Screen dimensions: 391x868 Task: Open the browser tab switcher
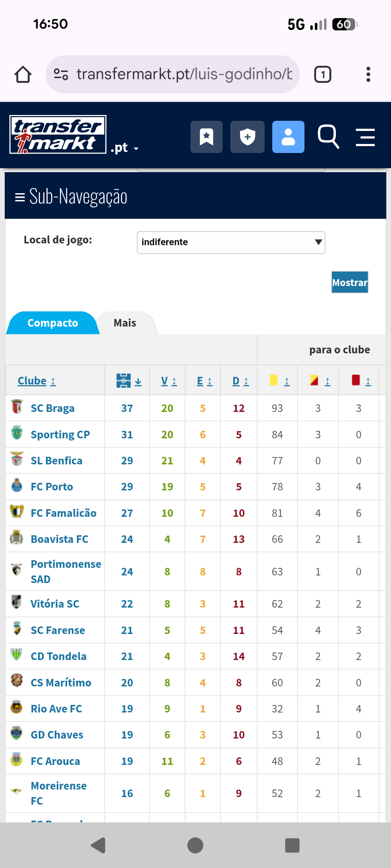pos(323,75)
